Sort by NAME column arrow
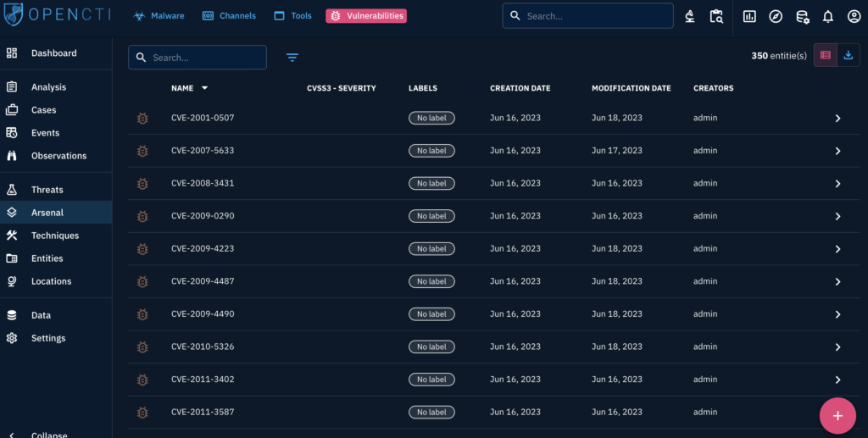 (x=204, y=88)
